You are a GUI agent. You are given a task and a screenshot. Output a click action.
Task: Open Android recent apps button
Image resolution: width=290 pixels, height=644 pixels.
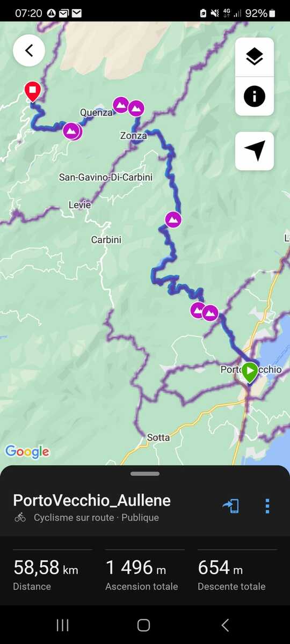click(63, 625)
